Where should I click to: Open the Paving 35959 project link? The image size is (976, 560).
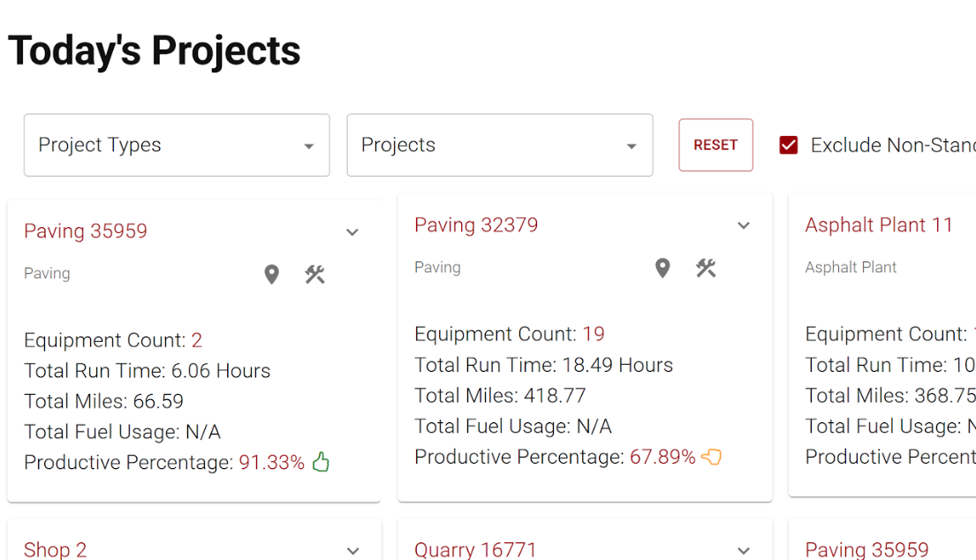pos(85,231)
